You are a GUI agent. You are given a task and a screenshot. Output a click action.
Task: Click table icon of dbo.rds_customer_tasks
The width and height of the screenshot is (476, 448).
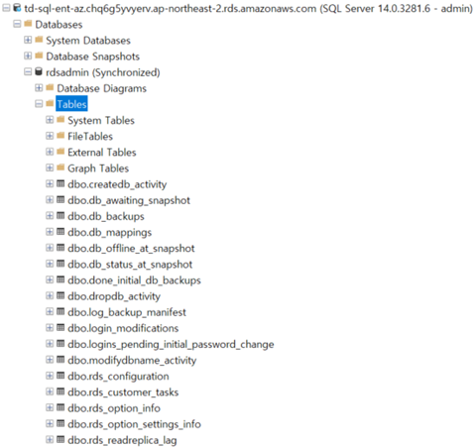(x=60, y=392)
